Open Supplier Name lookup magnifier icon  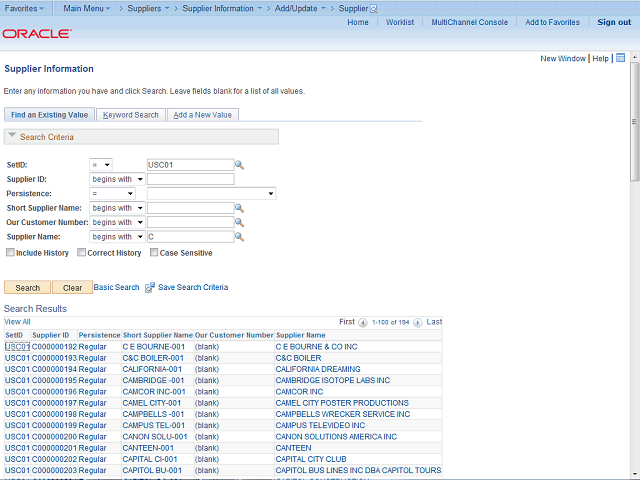(x=239, y=237)
